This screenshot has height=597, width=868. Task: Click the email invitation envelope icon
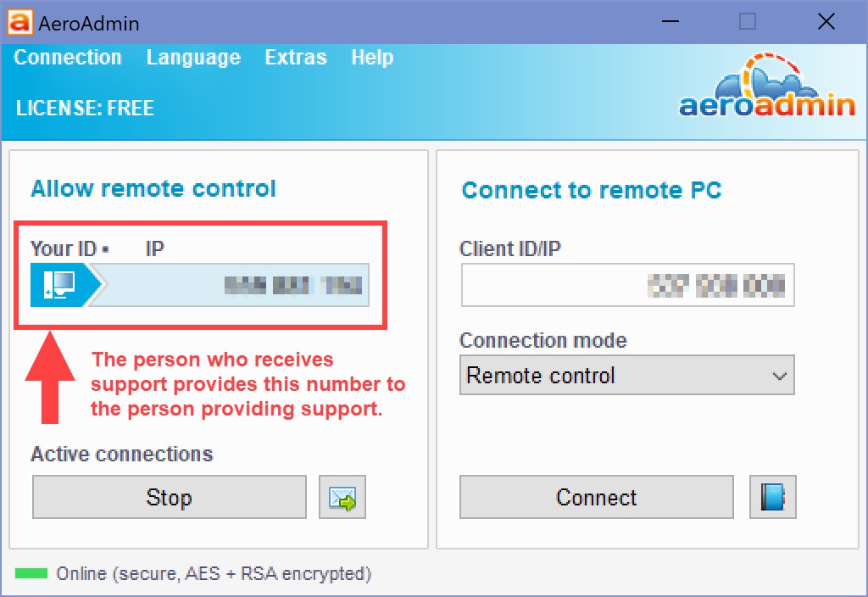(x=342, y=497)
